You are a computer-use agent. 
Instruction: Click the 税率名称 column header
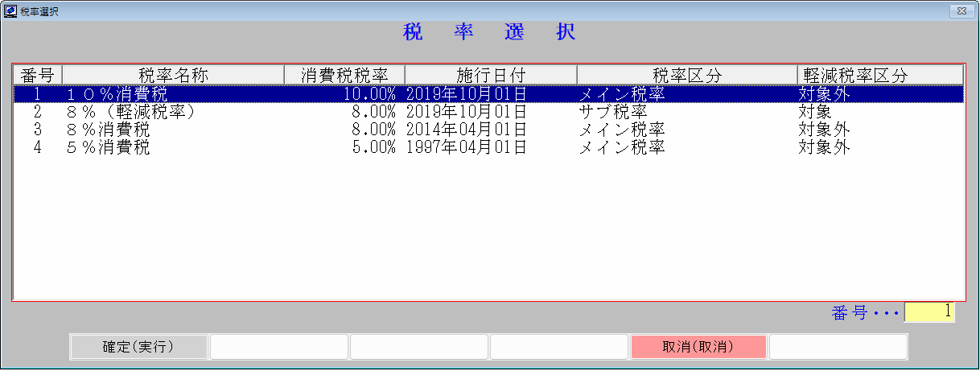point(173,75)
